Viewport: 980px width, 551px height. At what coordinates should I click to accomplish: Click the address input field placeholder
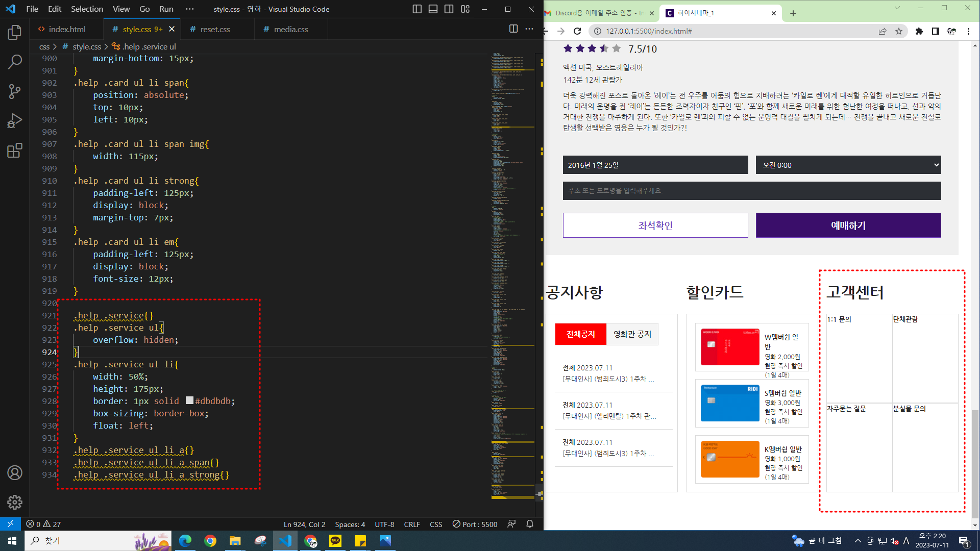(751, 191)
